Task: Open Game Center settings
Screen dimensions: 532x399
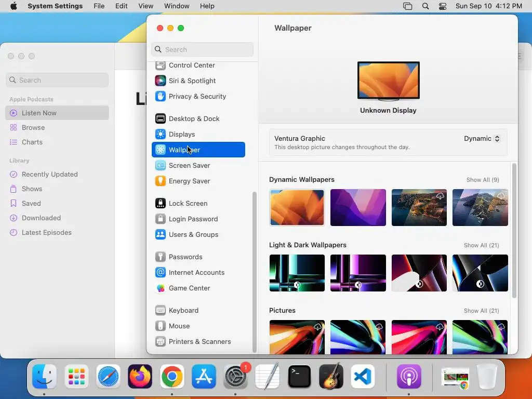Action: click(x=198, y=288)
